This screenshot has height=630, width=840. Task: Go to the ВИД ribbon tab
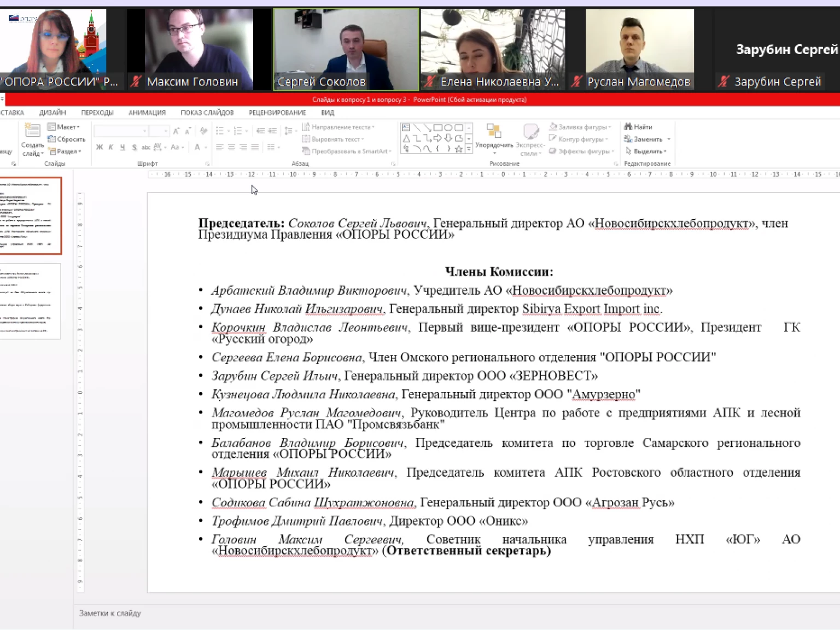point(328,113)
